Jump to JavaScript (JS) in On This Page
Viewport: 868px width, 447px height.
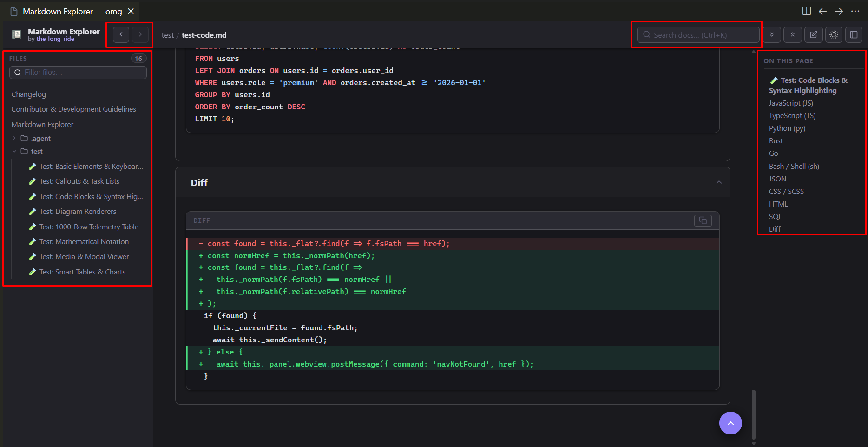791,103
